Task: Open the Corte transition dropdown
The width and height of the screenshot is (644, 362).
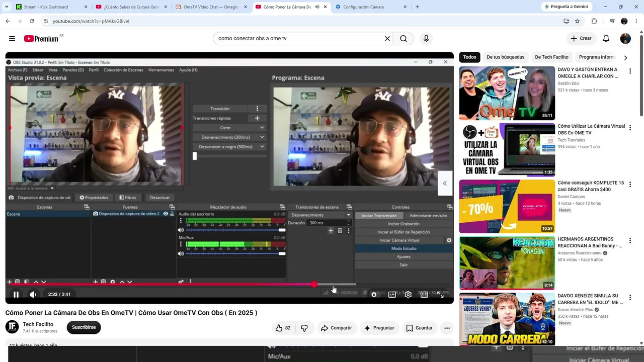Action: (229, 128)
